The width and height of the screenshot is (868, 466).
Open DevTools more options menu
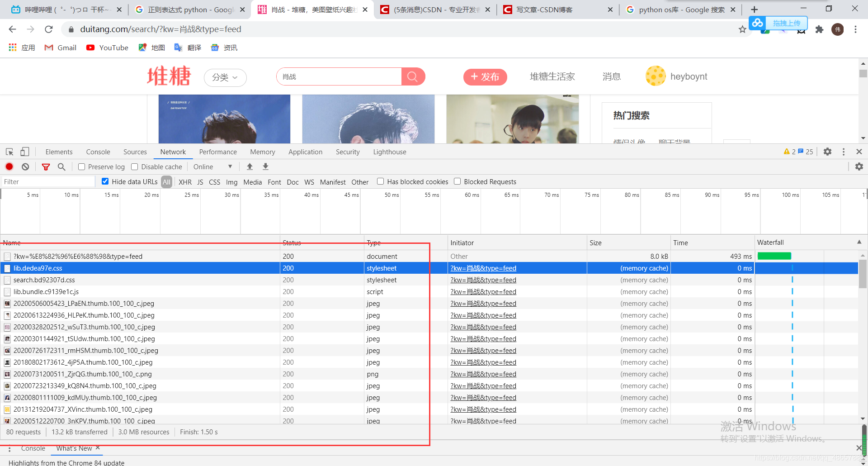(x=844, y=152)
